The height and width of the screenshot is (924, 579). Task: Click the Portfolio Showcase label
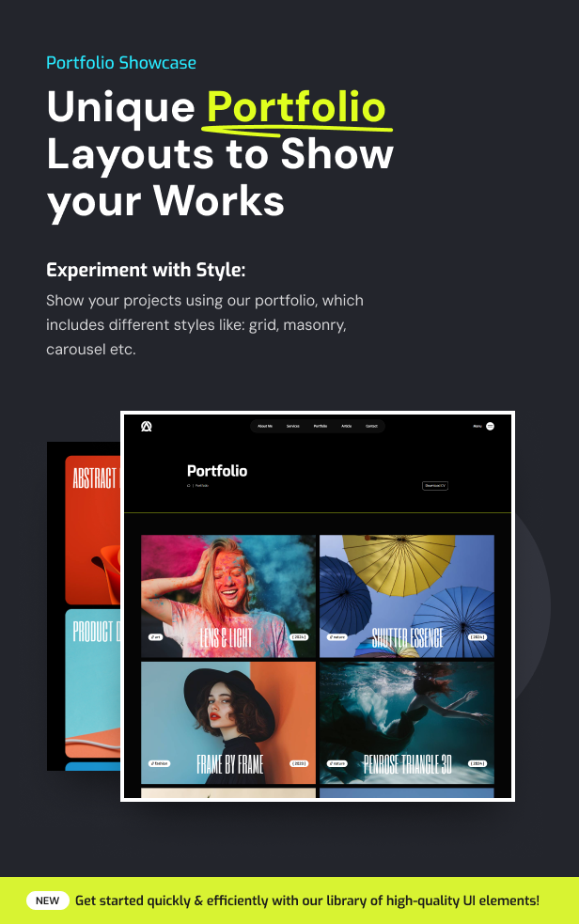(x=121, y=62)
